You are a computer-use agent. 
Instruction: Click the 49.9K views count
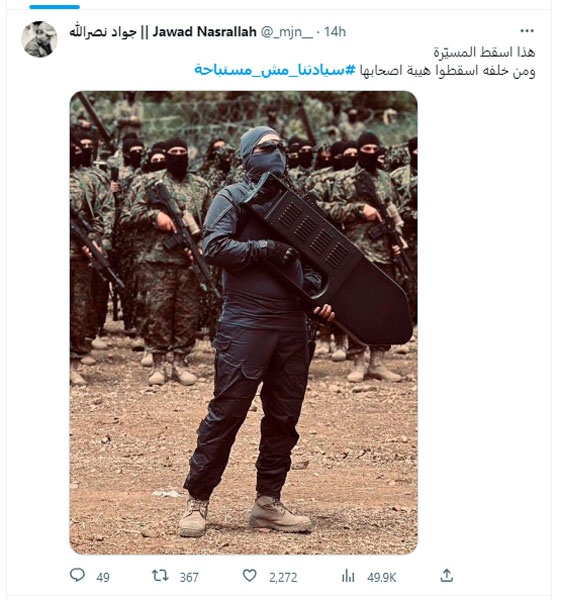pos(381,577)
